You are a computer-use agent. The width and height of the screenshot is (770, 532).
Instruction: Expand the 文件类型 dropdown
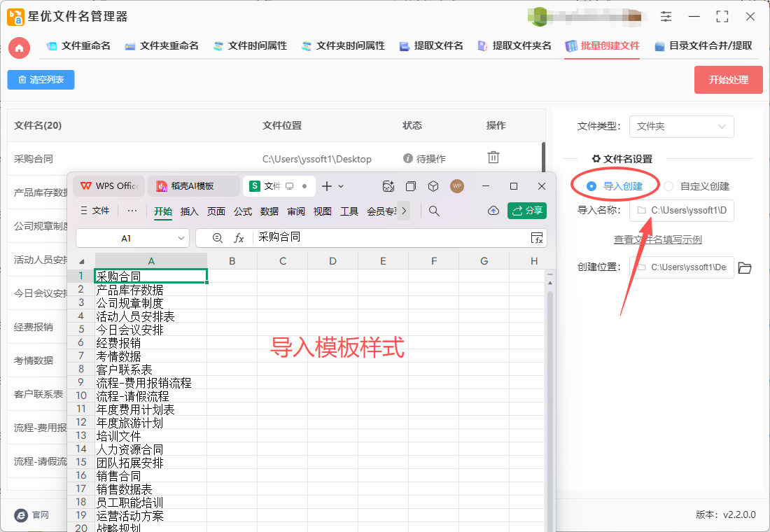click(x=681, y=127)
